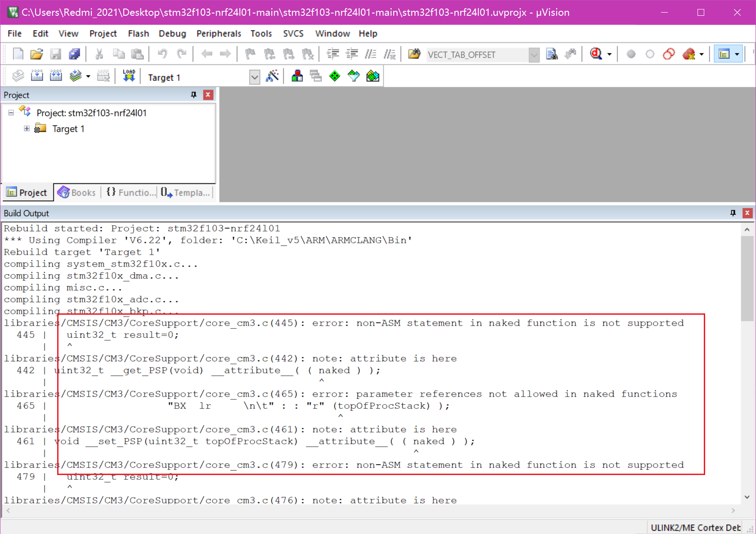This screenshot has width=756, height=534.
Task: Click the Paste clipboard icon
Action: tap(137, 54)
